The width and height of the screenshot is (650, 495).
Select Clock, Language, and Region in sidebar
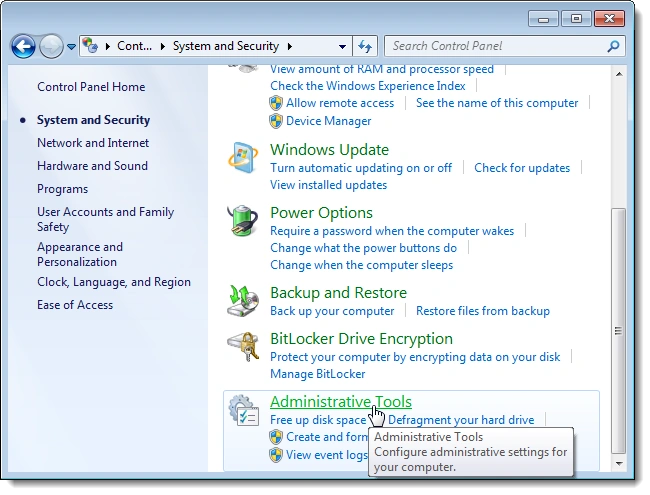click(x=114, y=282)
